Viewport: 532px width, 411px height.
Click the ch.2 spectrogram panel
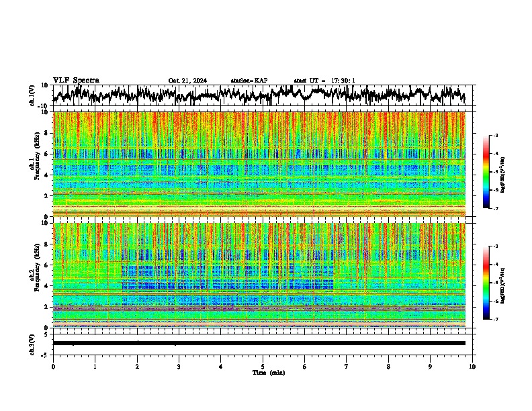pos(259,275)
